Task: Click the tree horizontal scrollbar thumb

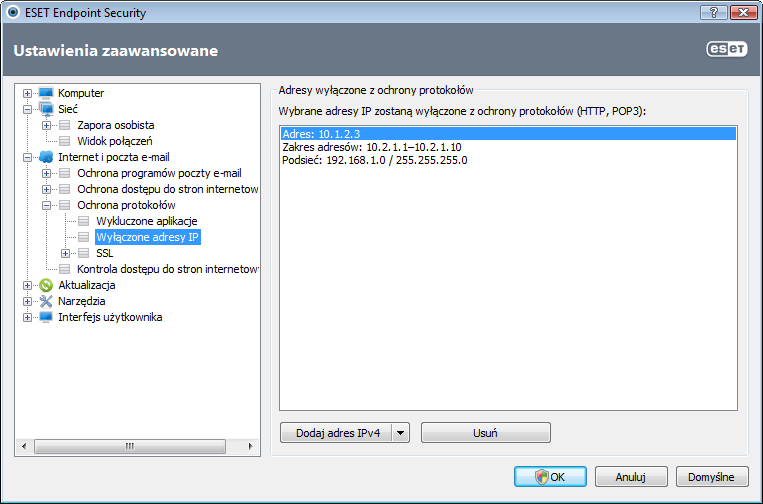Action: tap(130, 446)
